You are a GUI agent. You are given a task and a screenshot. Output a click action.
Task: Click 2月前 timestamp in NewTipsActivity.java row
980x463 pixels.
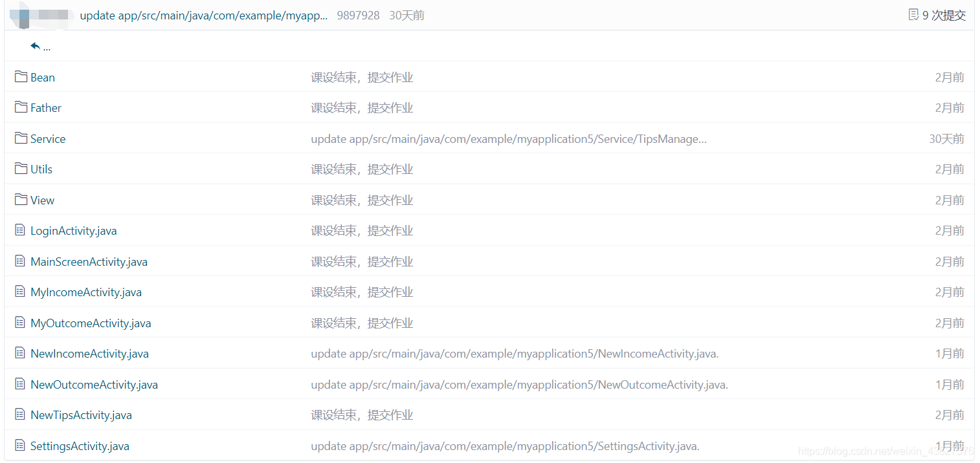(x=950, y=415)
